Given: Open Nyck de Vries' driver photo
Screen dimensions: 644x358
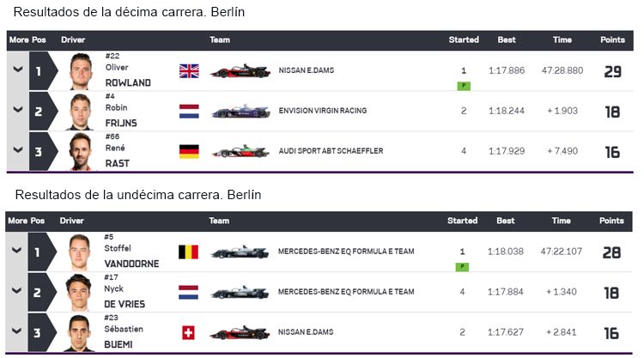Looking at the screenshot, I should pos(78,293).
